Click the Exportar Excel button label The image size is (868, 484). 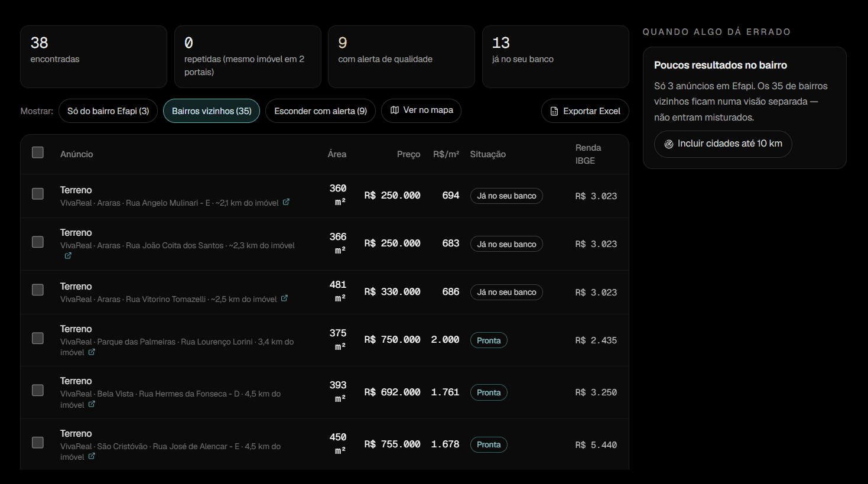point(591,111)
